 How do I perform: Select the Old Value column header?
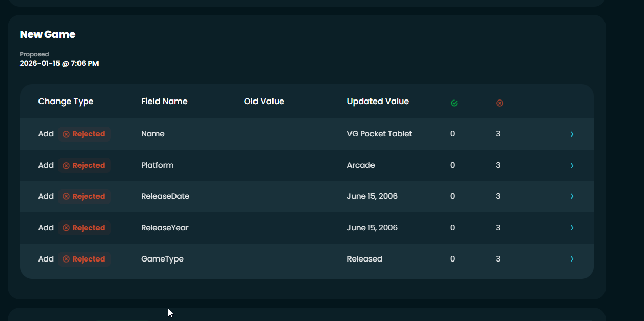(x=264, y=102)
